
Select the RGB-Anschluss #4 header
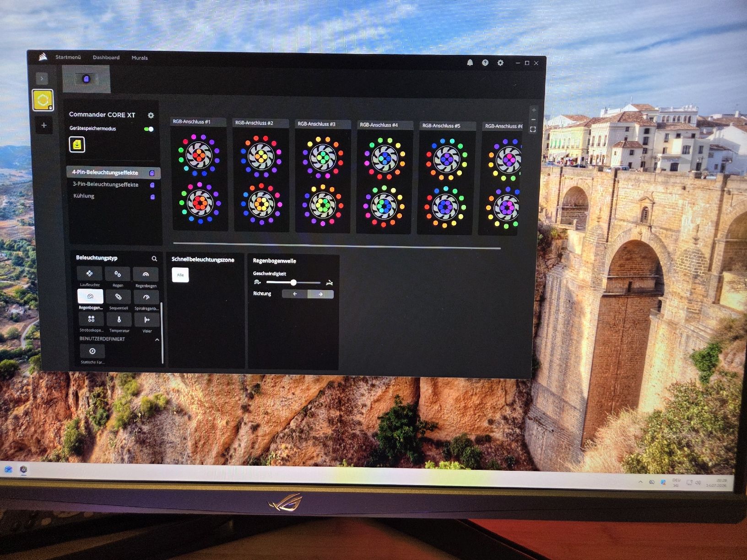tap(385, 125)
